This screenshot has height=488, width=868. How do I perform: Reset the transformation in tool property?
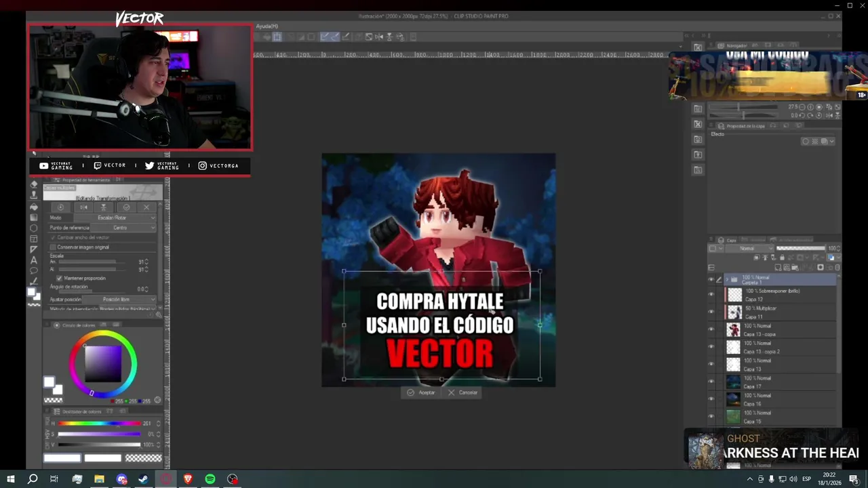(x=60, y=207)
